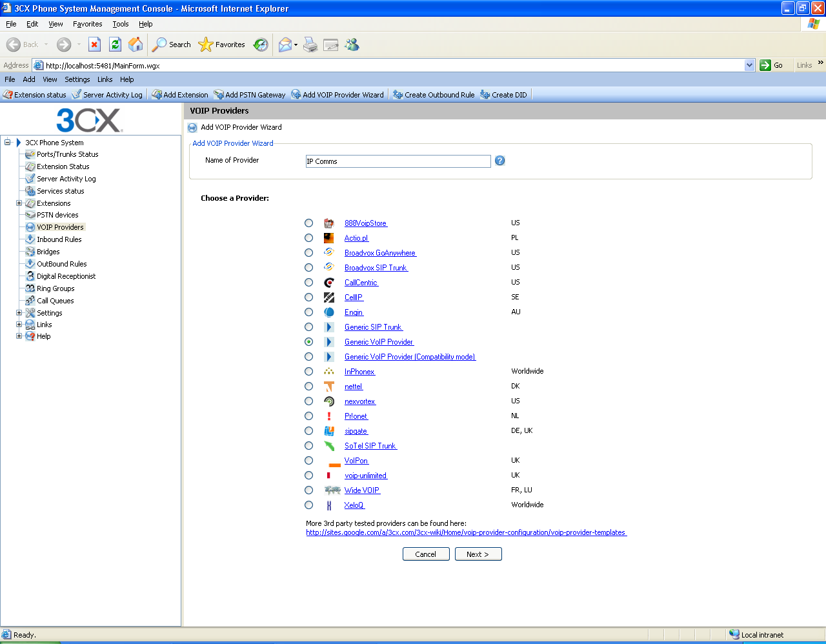Open the address bar dropdown arrow
826x644 pixels.
point(749,65)
